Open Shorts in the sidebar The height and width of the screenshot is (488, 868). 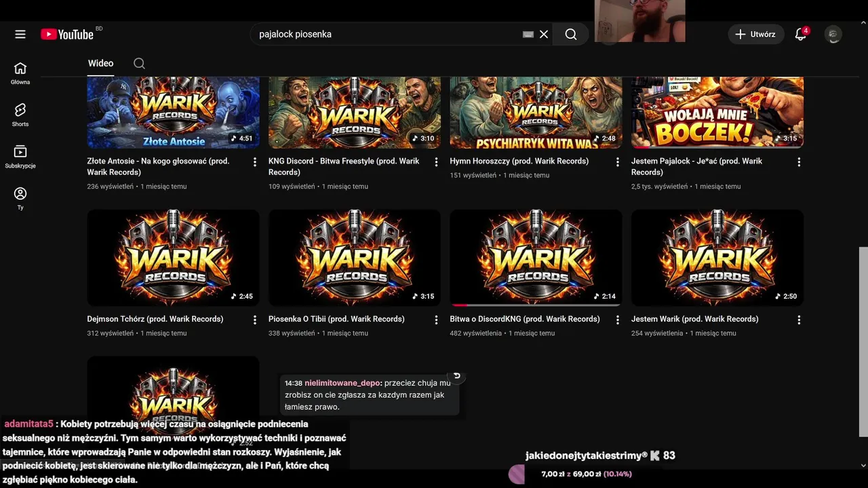click(x=20, y=115)
